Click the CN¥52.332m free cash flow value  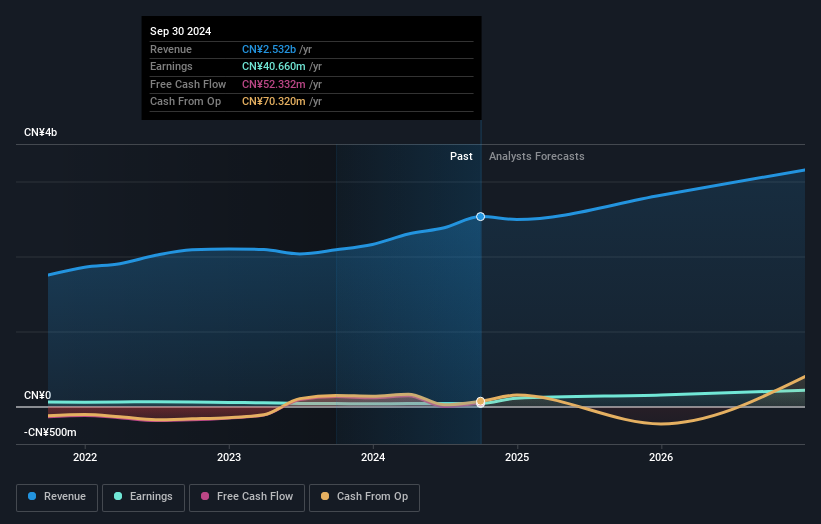(x=274, y=84)
